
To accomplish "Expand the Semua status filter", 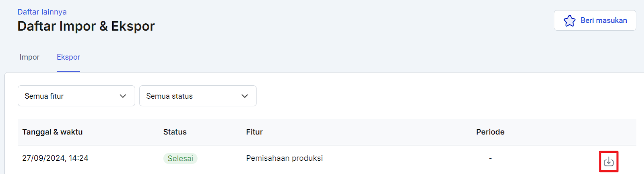I will pos(198,96).
